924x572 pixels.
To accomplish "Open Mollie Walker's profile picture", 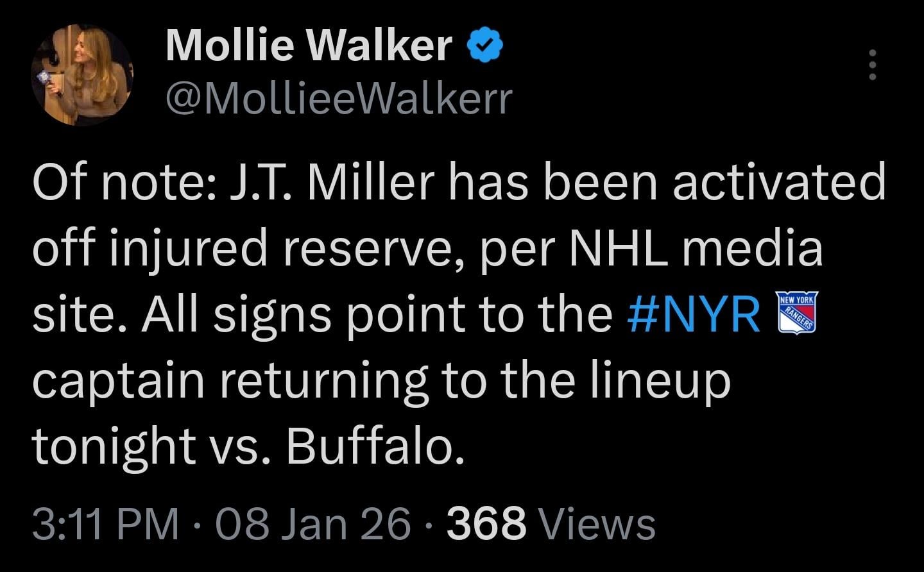I will (82, 72).
